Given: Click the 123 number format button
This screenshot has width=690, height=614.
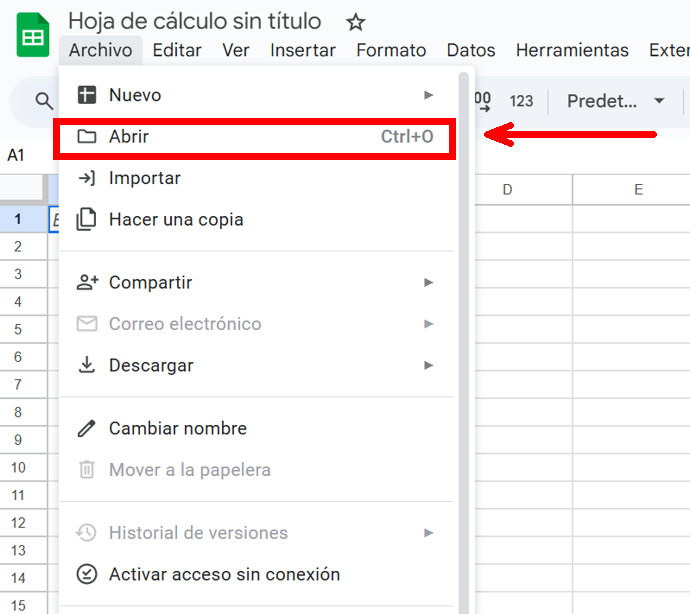Looking at the screenshot, I should click(x=521, y=101).
